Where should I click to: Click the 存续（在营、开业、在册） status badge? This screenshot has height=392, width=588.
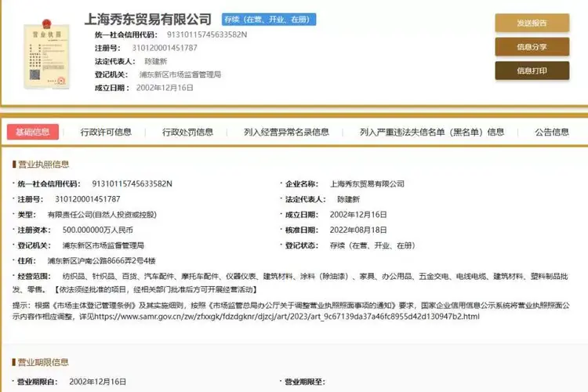click(x=269, y=20)
